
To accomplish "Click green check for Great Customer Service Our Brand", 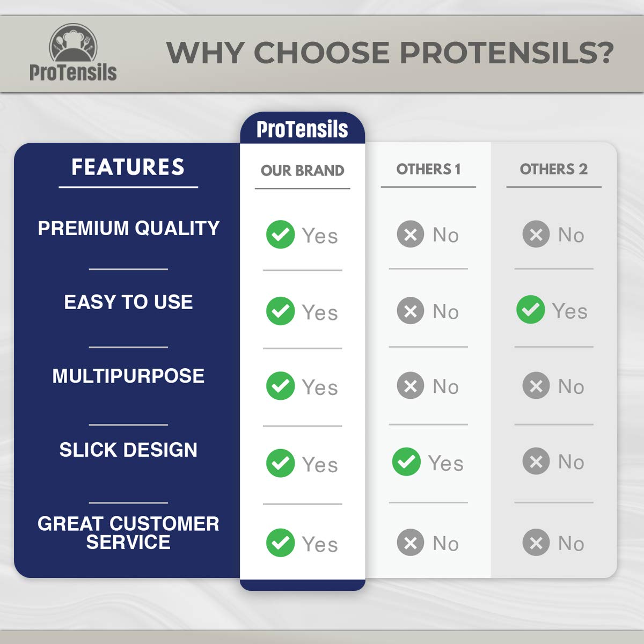I will click(280, 543).
